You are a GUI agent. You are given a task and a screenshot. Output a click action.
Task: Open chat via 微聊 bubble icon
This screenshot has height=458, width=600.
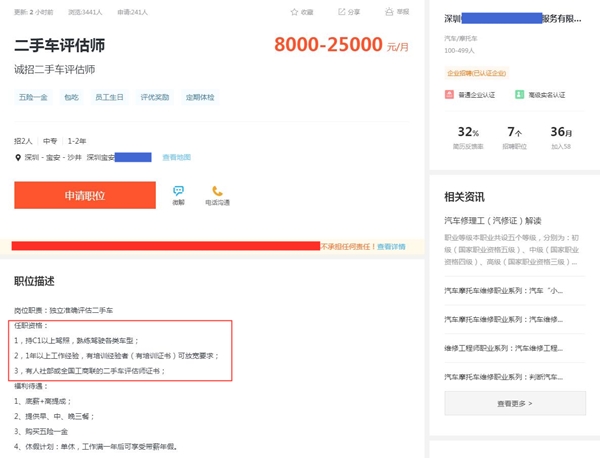pyautogui.click(x=178, y=190)
